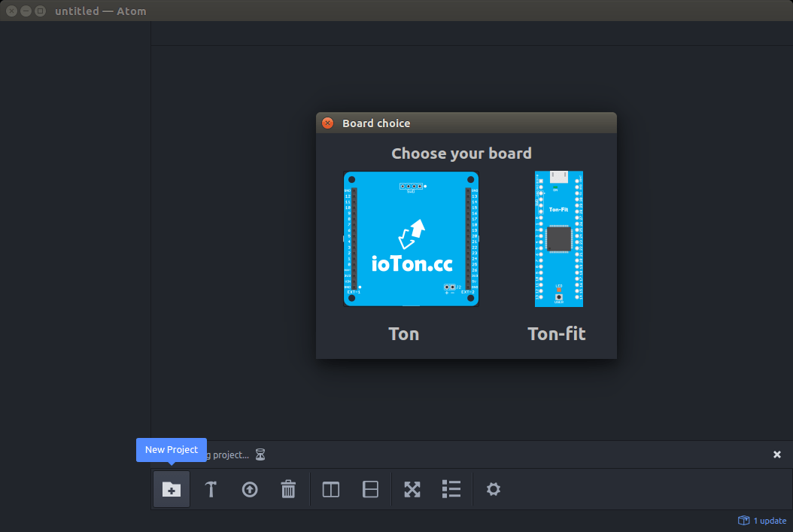
Task: Select the horizontal split layout icon
Action: click(x=370, y=489)
